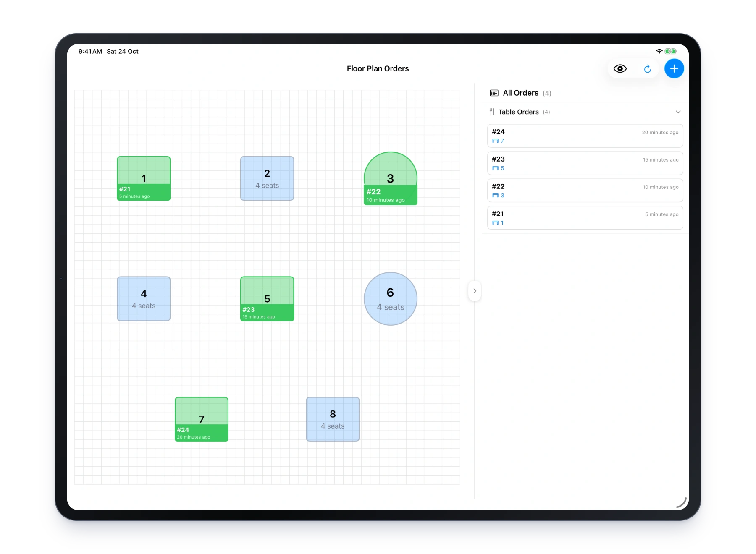Click the "20 minutes ago" text in order list
This screenshot has height=554, width=756.
660,133
